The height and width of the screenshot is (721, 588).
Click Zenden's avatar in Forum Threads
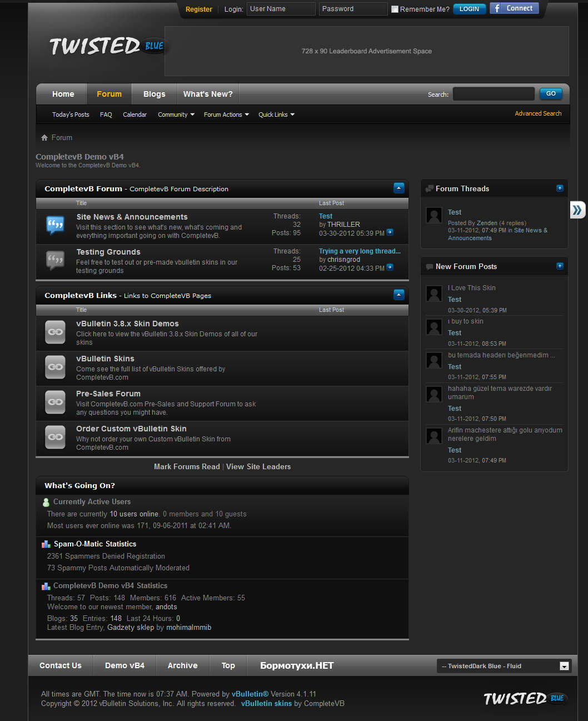tap(434, 215)
